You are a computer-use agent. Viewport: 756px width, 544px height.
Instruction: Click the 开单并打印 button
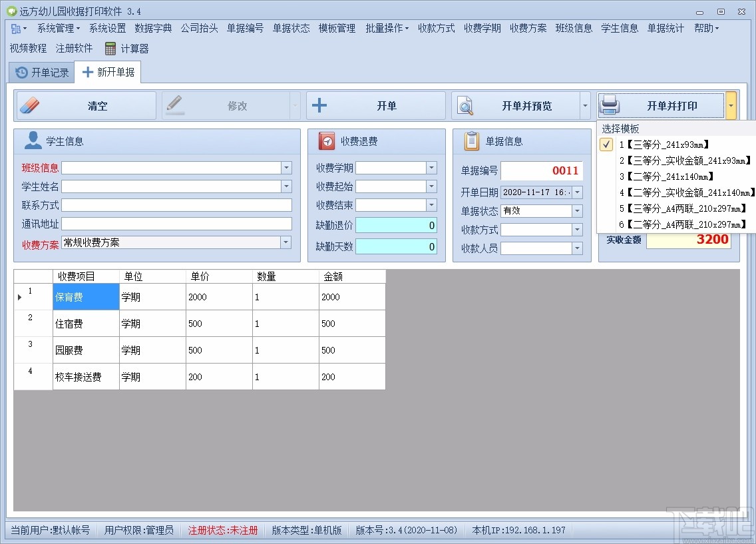tap(661, 106)
